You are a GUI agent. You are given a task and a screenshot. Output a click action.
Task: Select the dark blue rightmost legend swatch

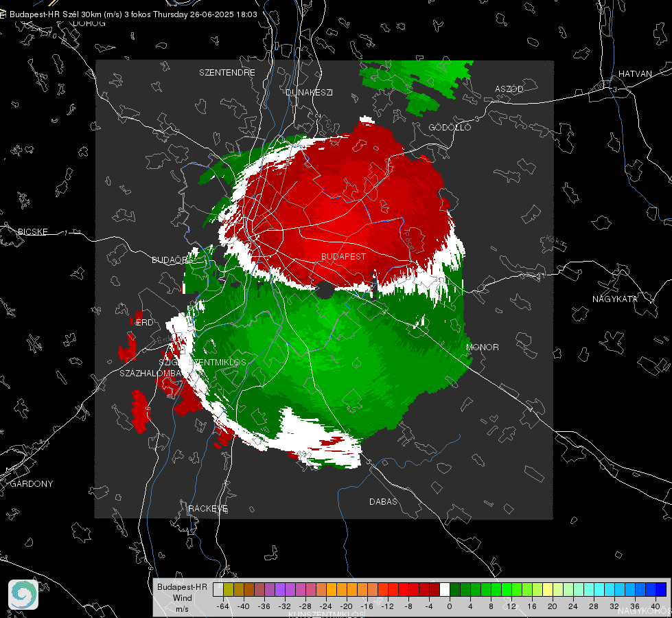661,589
